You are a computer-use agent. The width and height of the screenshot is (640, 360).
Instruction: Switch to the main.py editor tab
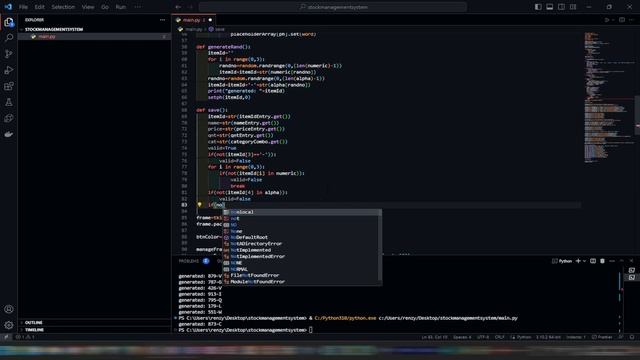click(192, 20)
